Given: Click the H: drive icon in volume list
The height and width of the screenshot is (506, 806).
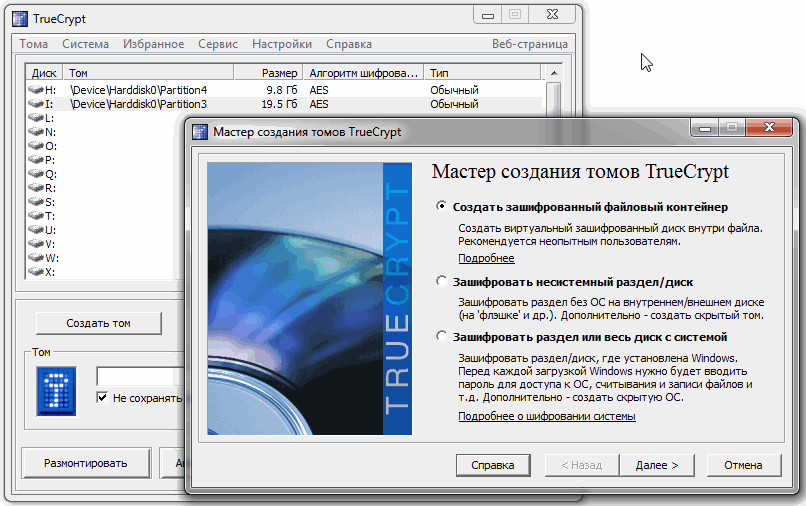Looking at the screenshot, I should point(36,90).
